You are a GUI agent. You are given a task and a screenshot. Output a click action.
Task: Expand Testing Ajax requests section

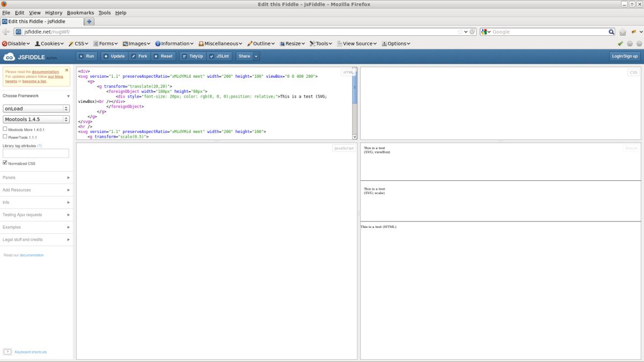36,215
